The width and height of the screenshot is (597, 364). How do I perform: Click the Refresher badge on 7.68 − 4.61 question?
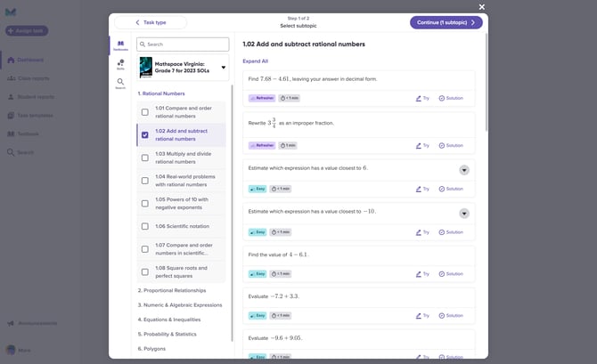tap(262, 98)
